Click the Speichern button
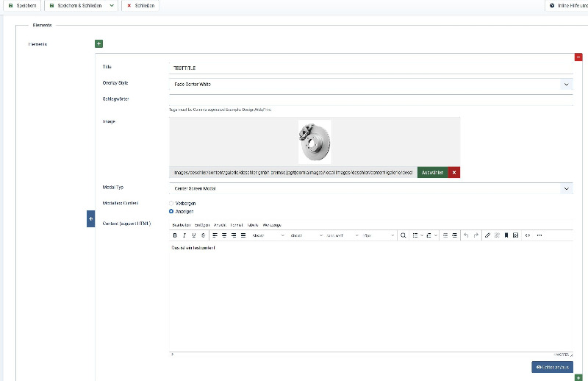 coord(21,5)
